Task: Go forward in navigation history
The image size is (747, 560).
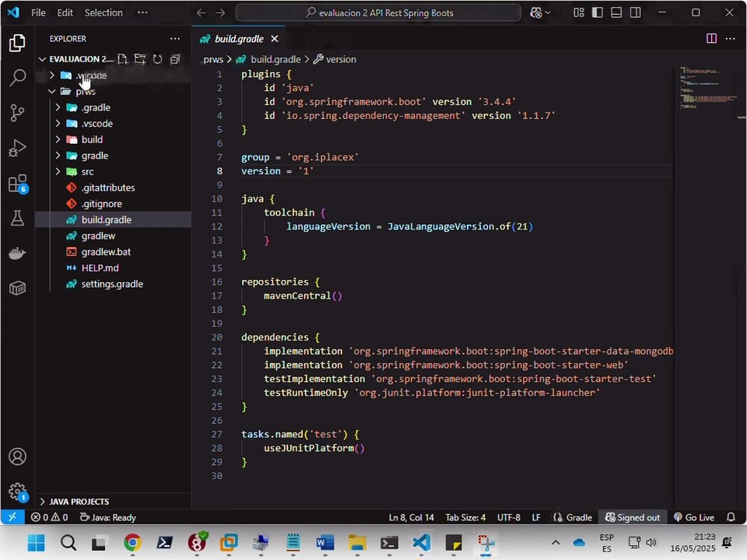Action: point(220,13)
